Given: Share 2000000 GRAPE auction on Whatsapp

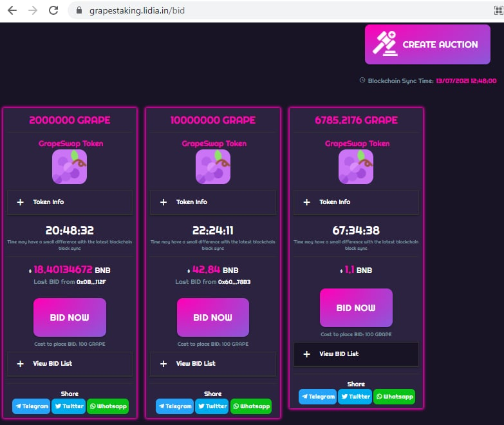Looking at the screenshot, I should tap(108, 406).
